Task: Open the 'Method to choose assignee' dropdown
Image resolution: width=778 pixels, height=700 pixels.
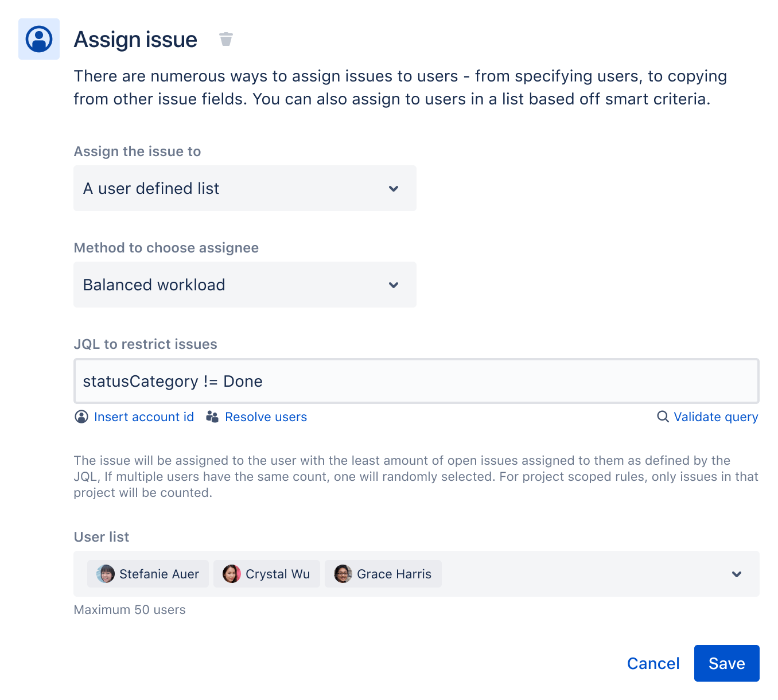Action: [245, 285]
